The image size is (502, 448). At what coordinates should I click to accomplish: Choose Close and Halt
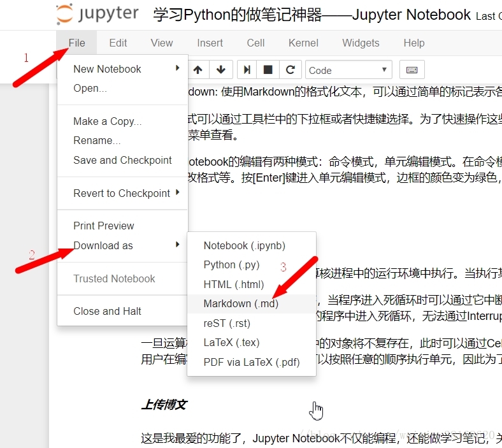(x=122, y=311)
